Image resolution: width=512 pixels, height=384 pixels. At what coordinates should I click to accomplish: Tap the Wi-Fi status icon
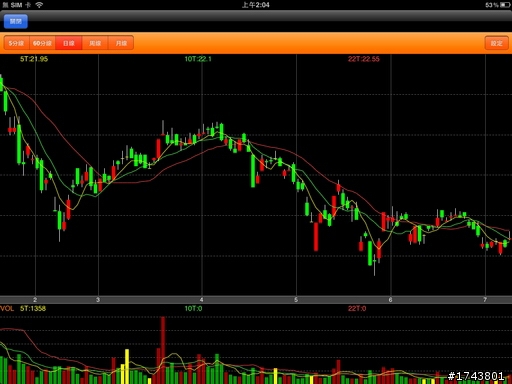39,5
